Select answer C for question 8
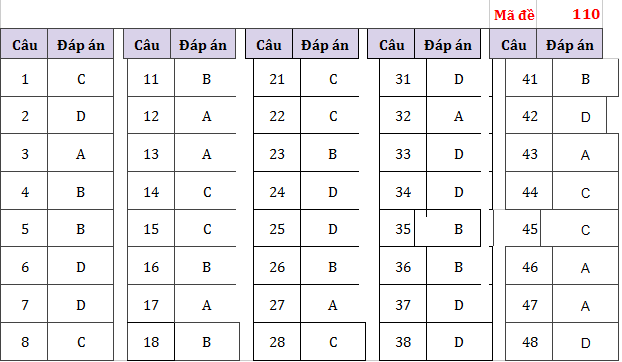 point(81,342)
